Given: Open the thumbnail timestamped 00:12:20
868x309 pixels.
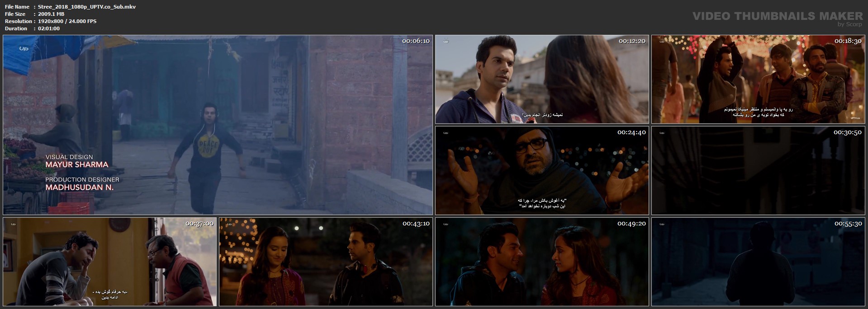Looking at the screenshot, I should pos(542,79).
